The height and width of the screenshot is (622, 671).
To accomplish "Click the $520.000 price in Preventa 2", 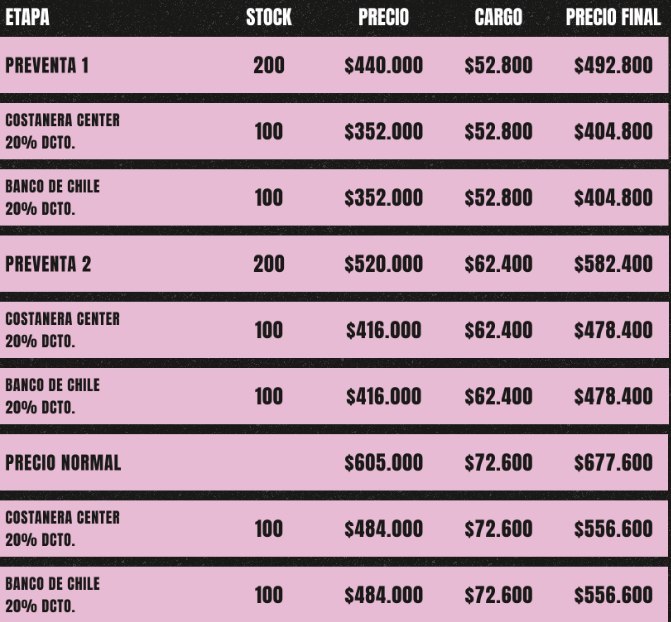I will [x=383, y=264].
